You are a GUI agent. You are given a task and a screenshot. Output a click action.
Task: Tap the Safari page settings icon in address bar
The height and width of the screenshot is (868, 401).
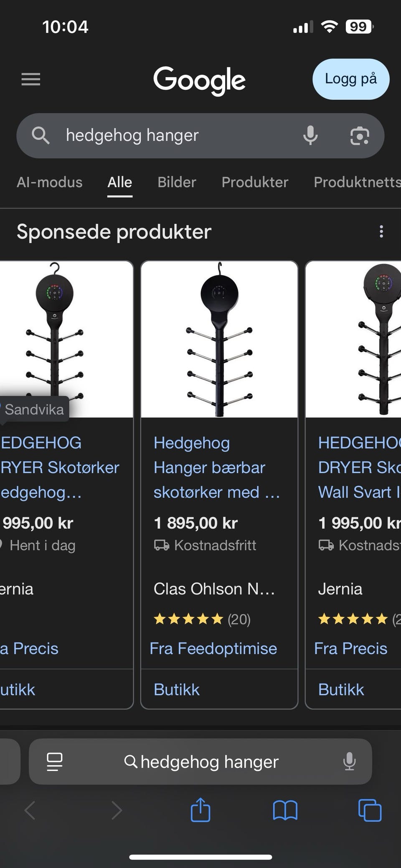(x=54, y=761)
